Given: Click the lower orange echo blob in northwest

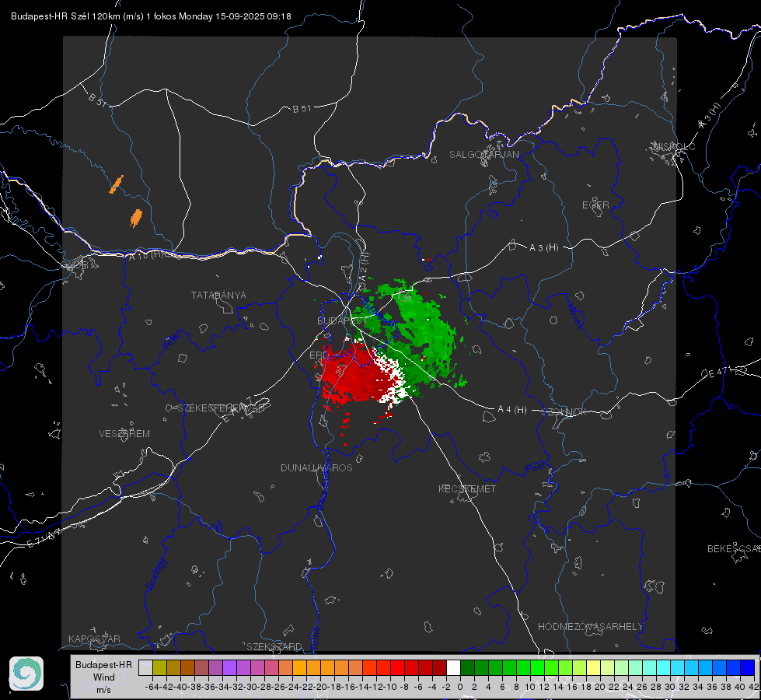Looking at the screenshot, I should tap(136, 218).
